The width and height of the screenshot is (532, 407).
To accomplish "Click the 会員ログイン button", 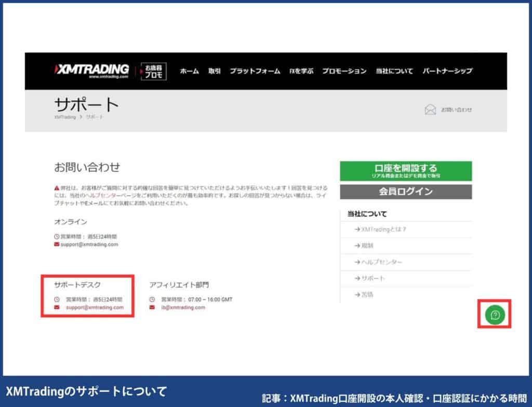I will 406,192.
